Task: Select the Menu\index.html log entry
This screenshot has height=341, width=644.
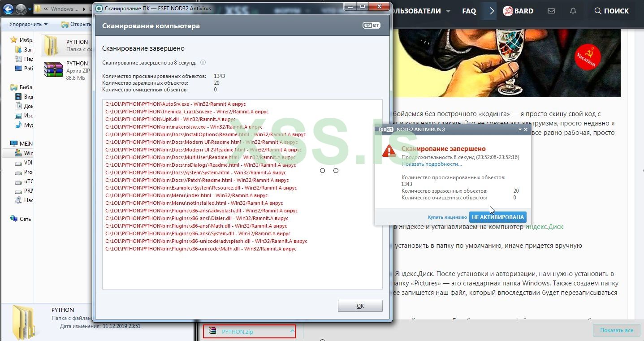Action: pyautogui.click(x=186, y=195)
